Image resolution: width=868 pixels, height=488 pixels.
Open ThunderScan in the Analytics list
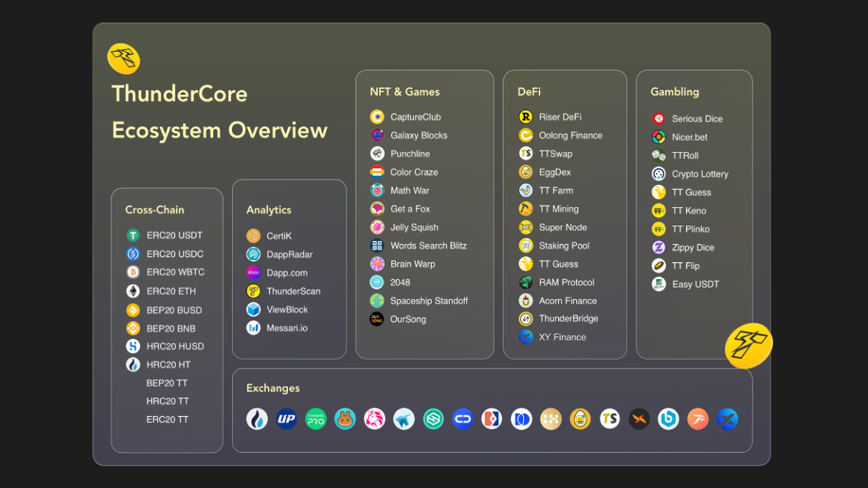coord(283,291)
